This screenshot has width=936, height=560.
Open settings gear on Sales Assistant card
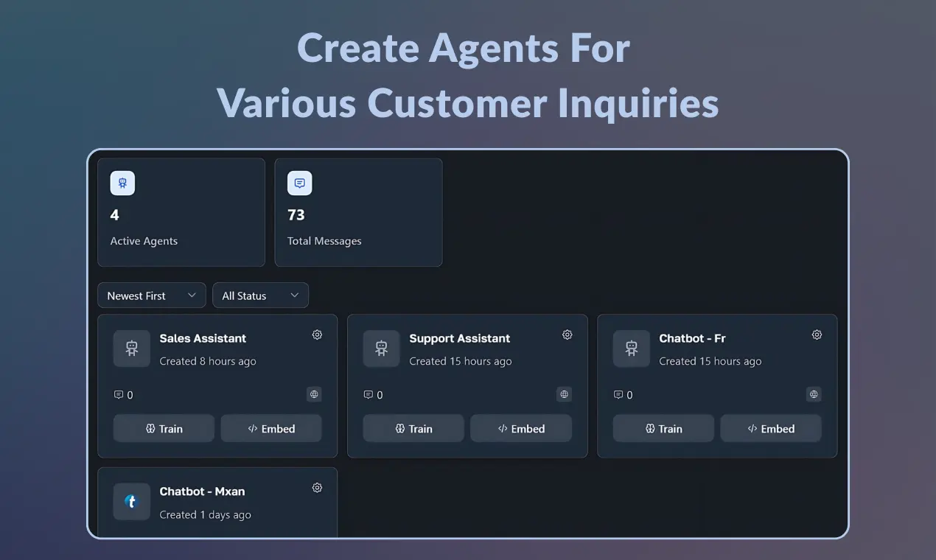click(x=317, y=335)
